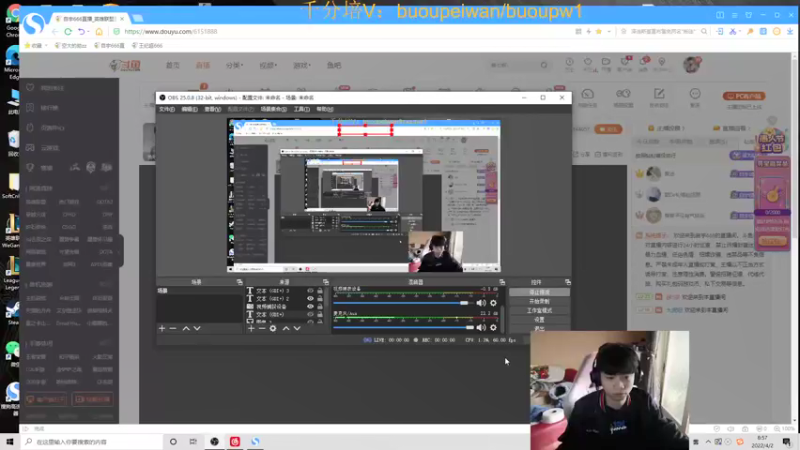Open the Douyu user avatar menu
The width and height of the screenshot is (800, 450).
[692, 64]
